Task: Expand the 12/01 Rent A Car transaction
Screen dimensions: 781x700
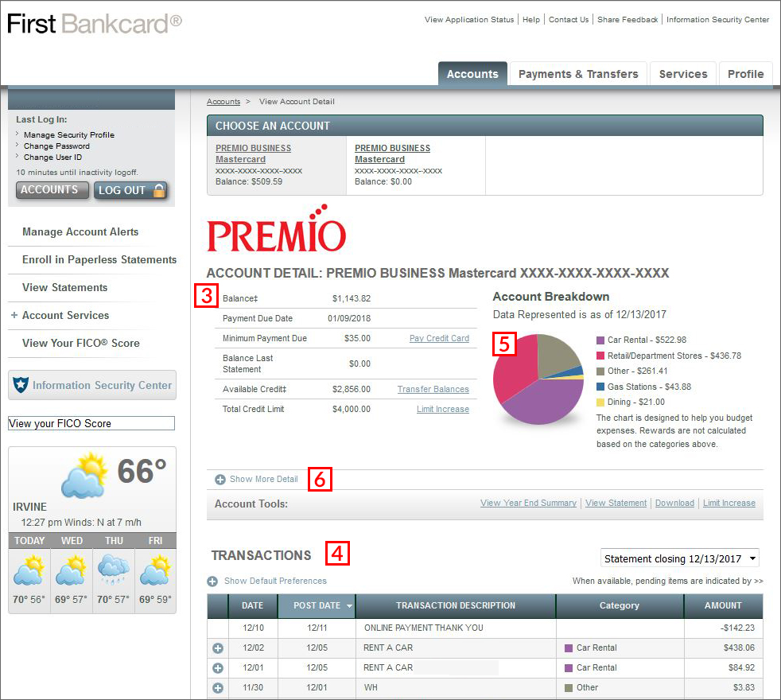Action: point(218,668)
